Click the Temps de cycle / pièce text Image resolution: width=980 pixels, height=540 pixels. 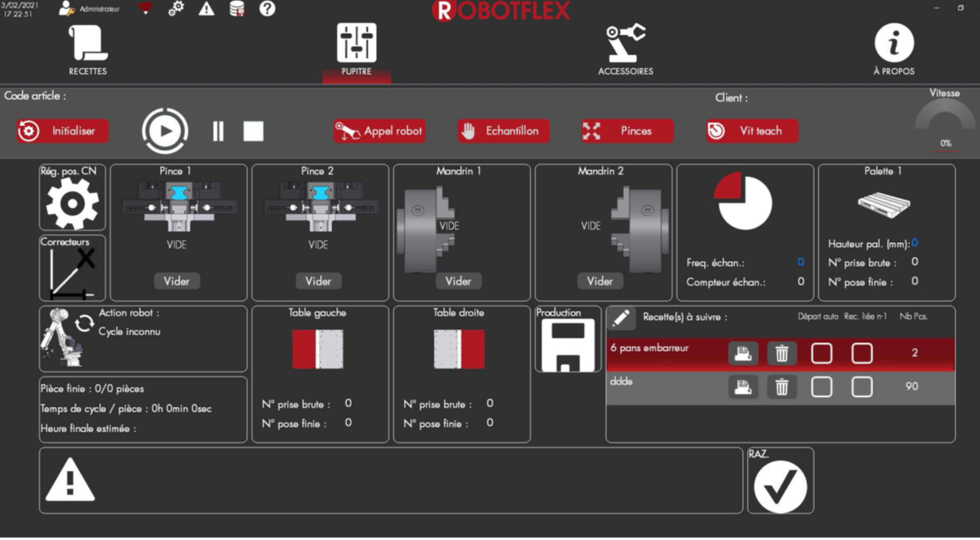click(126, 408)
